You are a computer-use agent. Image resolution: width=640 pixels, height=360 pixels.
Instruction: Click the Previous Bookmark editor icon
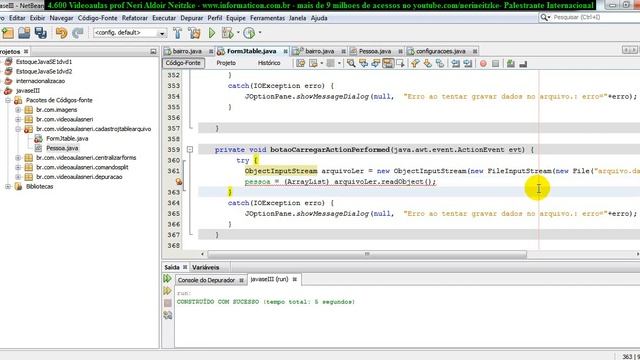(415, 63)
